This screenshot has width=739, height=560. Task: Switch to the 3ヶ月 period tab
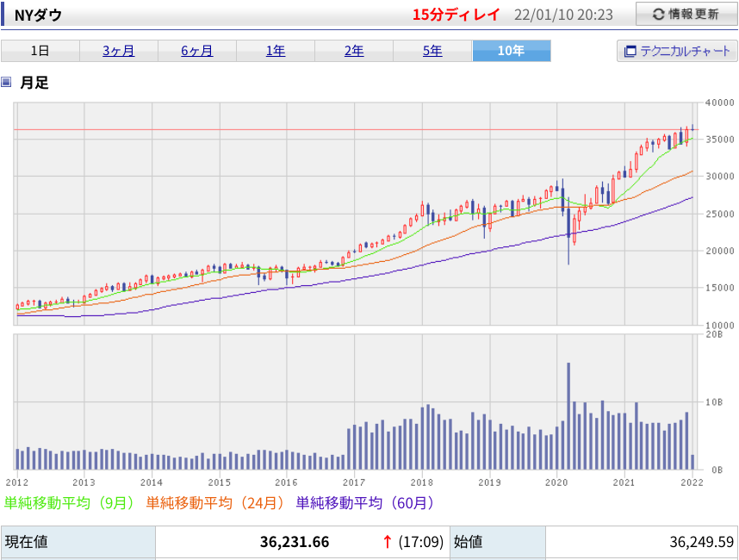119,51
